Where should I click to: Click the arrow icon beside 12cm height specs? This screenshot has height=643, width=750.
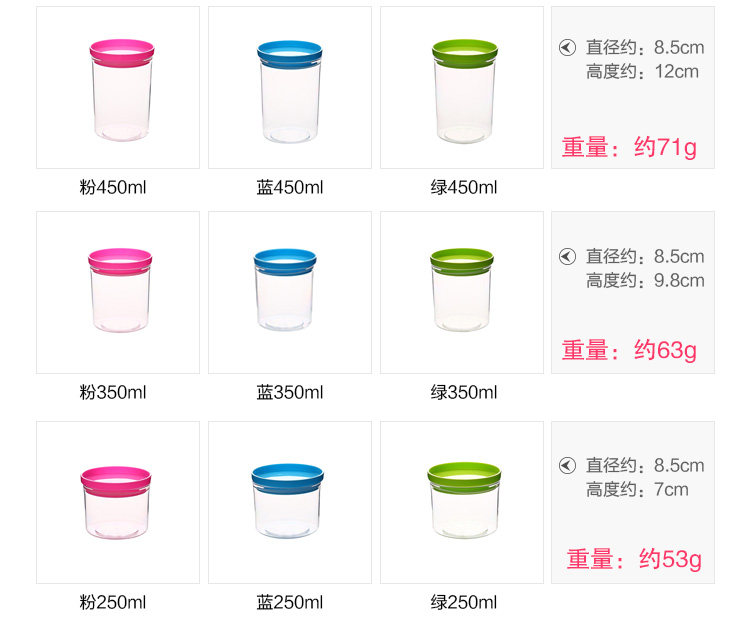pyautogui.click(x=567, y=47)
